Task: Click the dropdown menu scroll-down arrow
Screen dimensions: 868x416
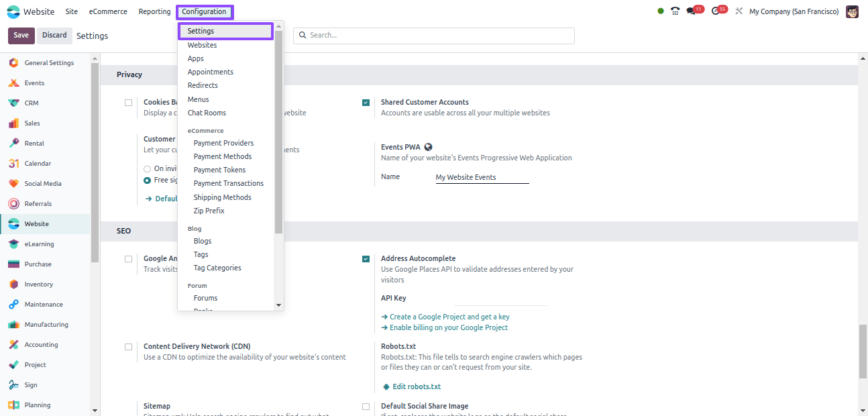Action: point(279,305)
